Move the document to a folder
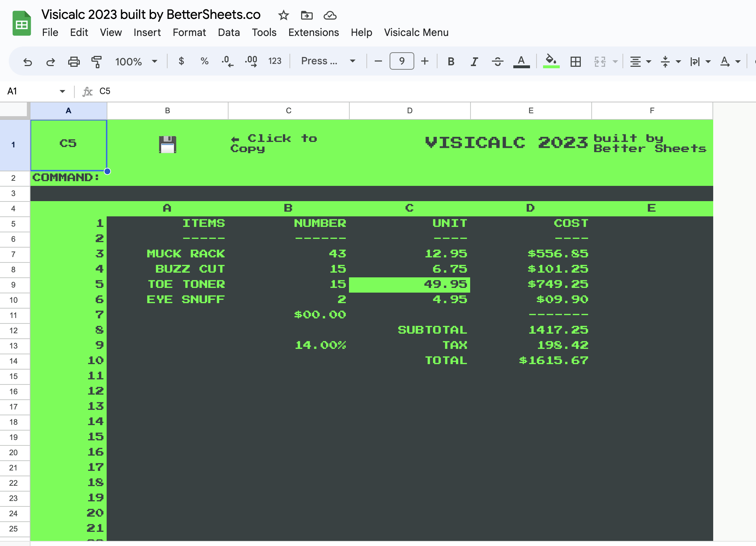 tap(307, 15)
